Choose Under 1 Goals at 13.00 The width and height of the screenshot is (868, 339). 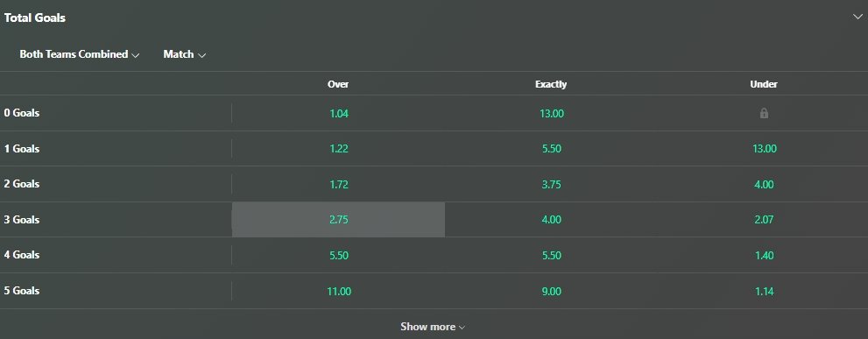coord(764,148)
